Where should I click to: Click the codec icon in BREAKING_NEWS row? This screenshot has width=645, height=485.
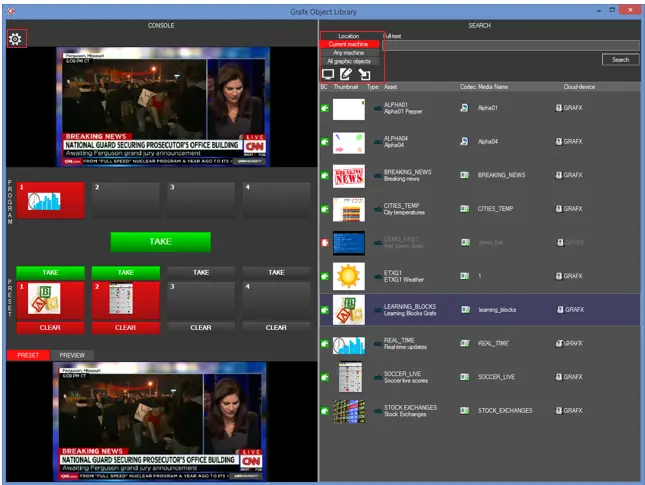[465, 175]
